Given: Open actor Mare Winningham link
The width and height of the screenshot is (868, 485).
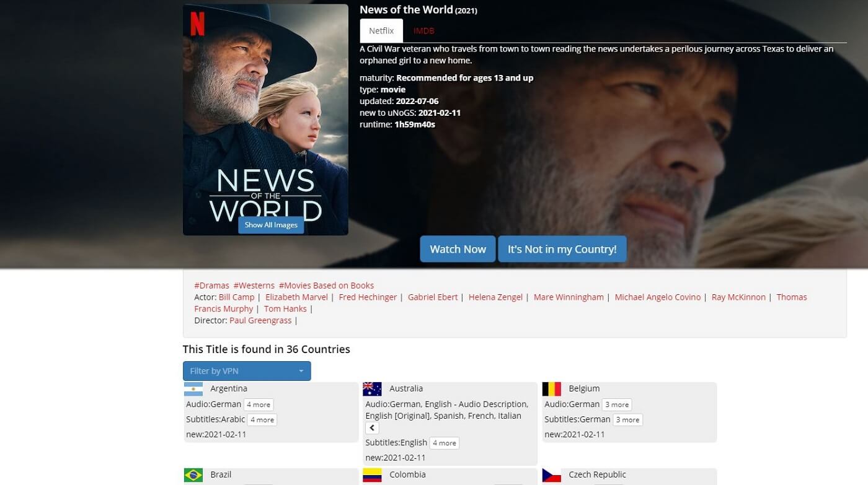Looking at the screenshot, I should click(x=569, y=297).
